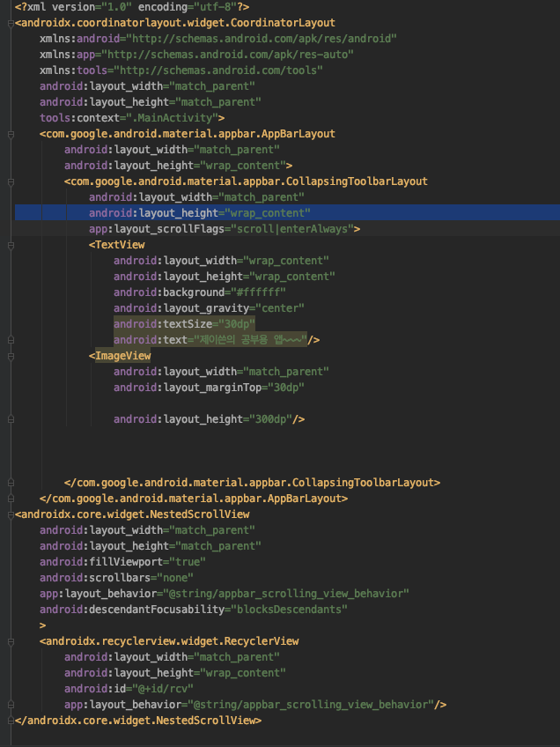Click the highlighted layout_height="wrap_content" line
Screen dimensions: 560x747
pyautogui.click(x=288, y=213)
